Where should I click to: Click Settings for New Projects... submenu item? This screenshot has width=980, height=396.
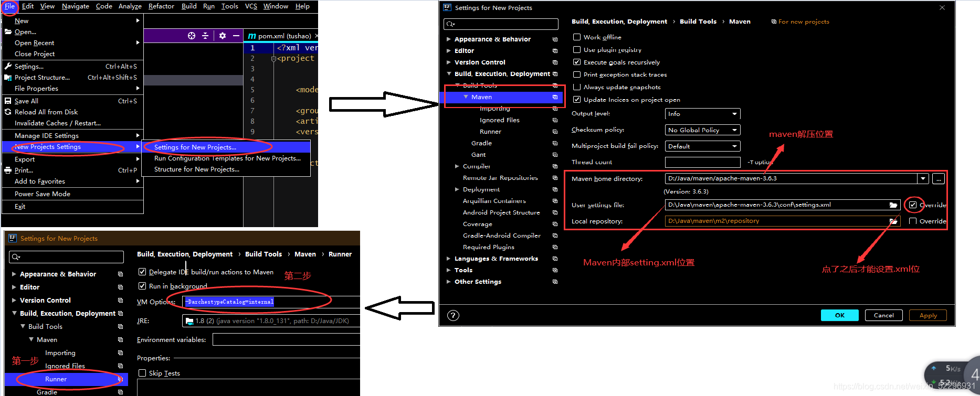click(x=226, y=147)
